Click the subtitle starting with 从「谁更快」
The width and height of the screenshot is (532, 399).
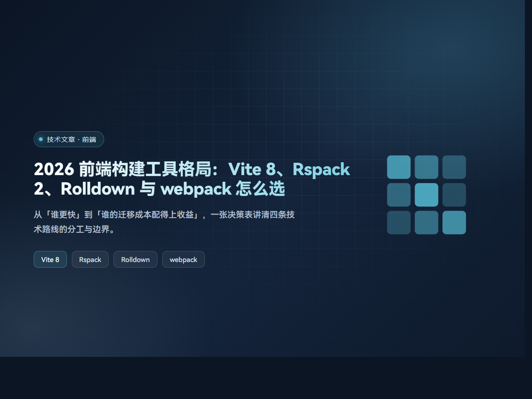click(x=164, y=222)
